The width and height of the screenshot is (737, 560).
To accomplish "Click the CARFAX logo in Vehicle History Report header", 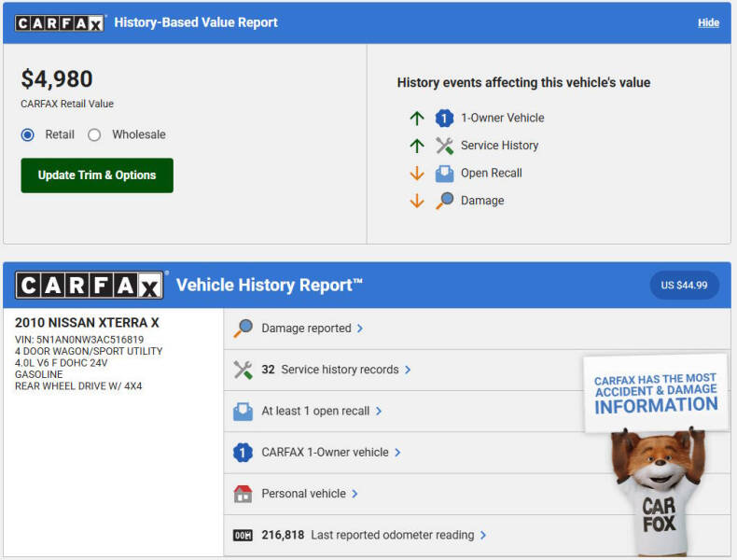I will tap(90, 286).
